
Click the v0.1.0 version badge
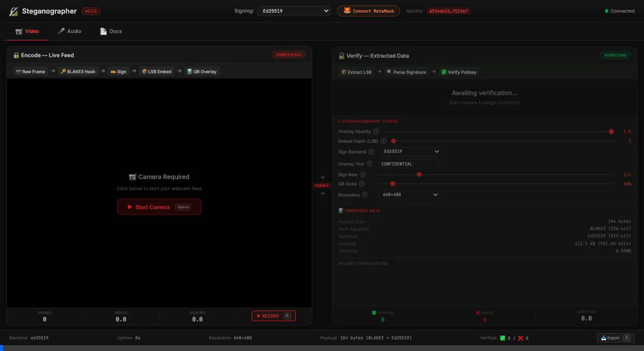(x=91, y=11)
